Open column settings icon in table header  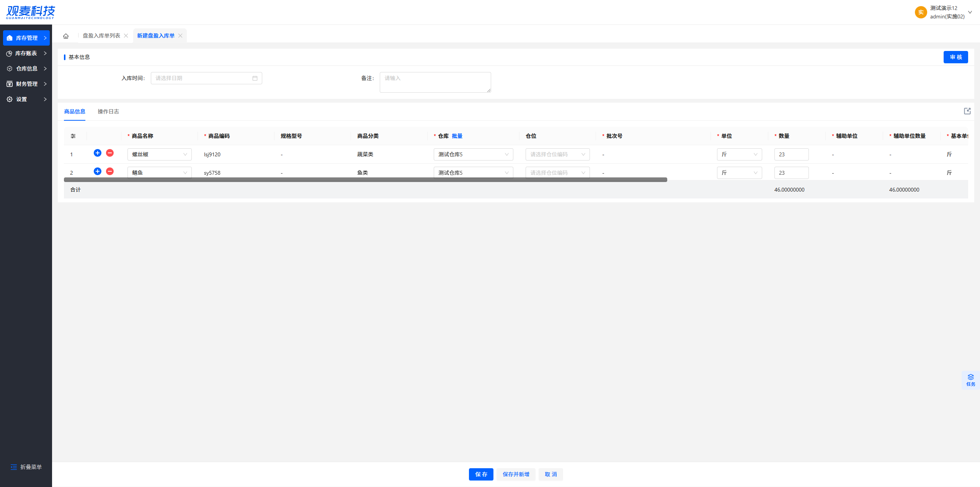click(73, 136)
